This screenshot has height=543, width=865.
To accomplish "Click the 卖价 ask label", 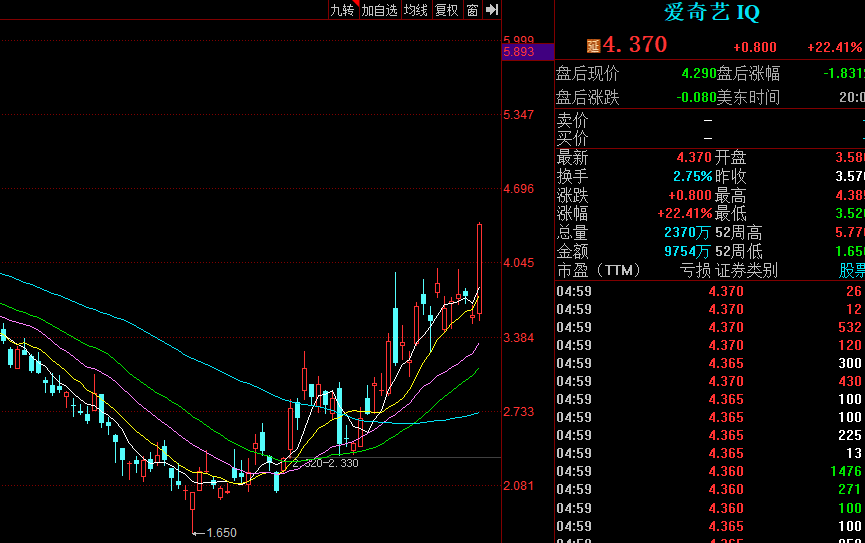I will 573,120.
